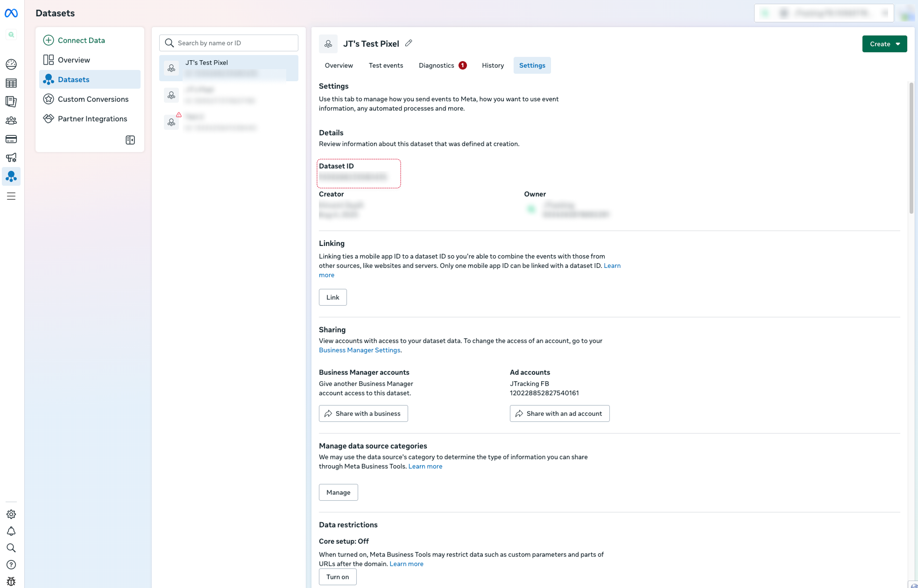Open the bug report icon in the left rail
The image size is (918, 588).
point(11,581)
